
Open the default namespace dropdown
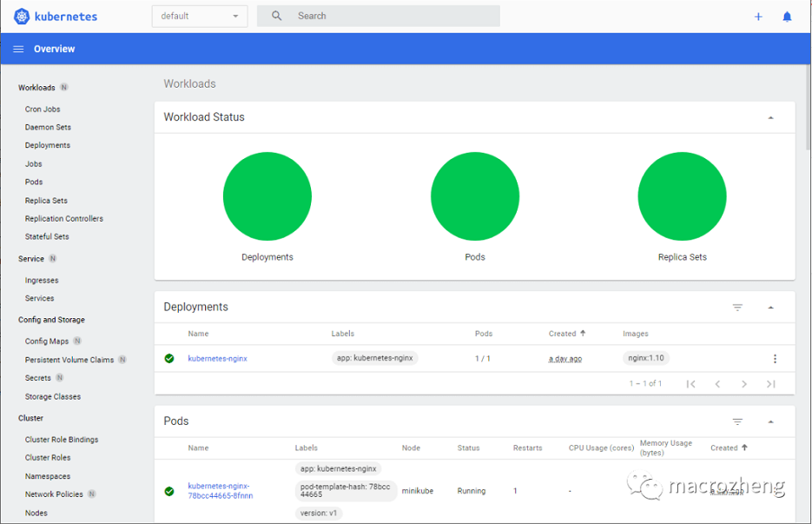click(199, 17)
